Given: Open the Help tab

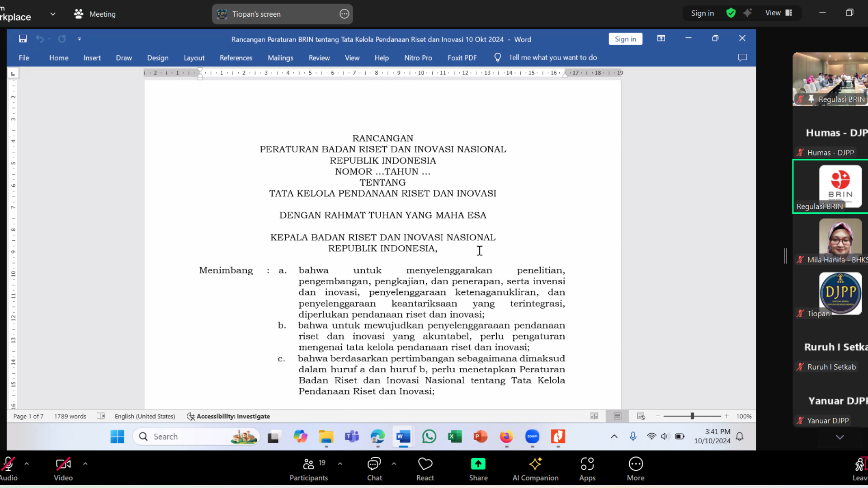Looking at the screenshot, I should point(382,58).
